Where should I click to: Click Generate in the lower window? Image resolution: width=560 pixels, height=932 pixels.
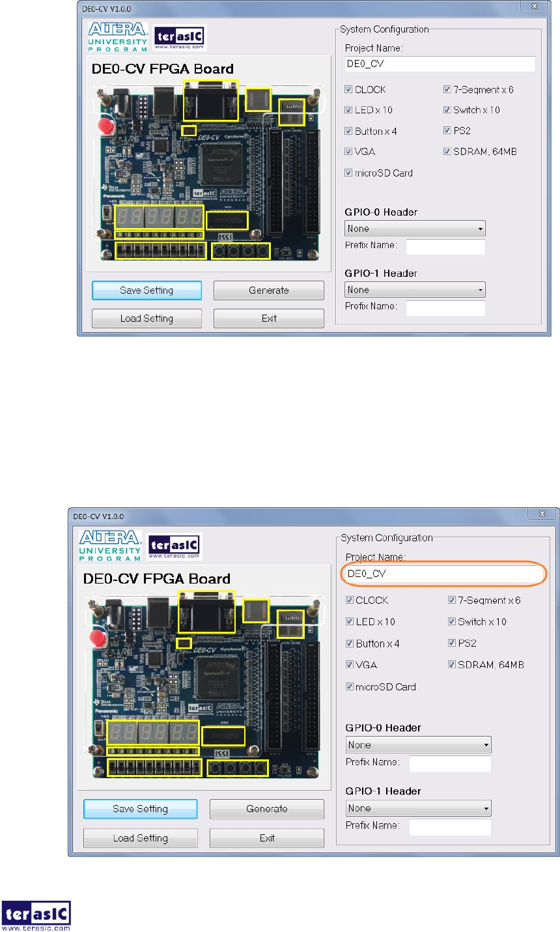coord(267,809)
